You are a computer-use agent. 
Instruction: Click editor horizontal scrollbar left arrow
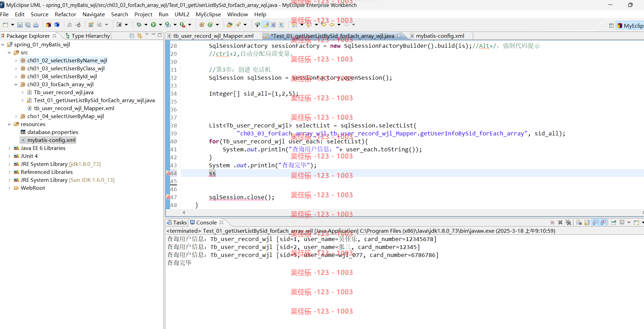point(184,212)
